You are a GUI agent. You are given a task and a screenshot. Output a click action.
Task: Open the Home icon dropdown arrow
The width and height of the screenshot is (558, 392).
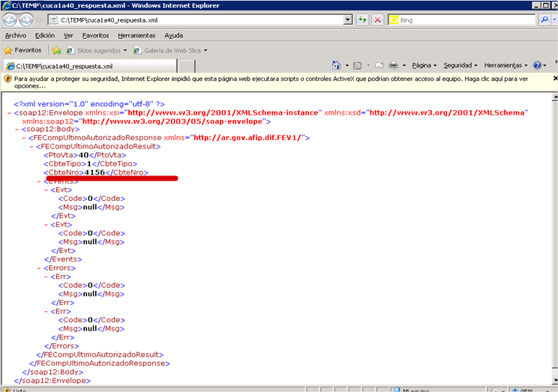(346, 65)
